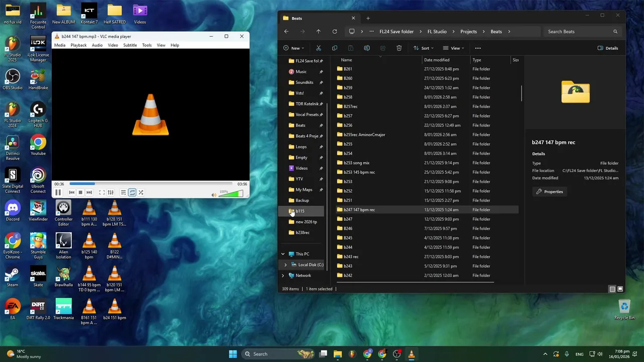Image resolution: width=644 pixels, height=362 pixels.
Task: Open Recycle Bin on desktop
Action: click(x=624, y=310)
